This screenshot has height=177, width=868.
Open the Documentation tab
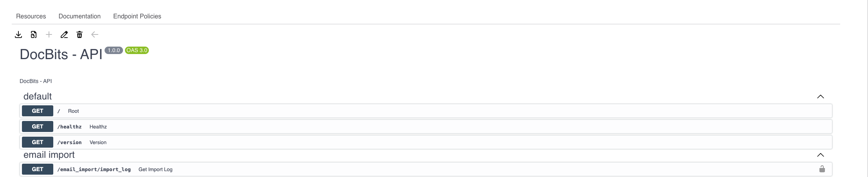80,16
